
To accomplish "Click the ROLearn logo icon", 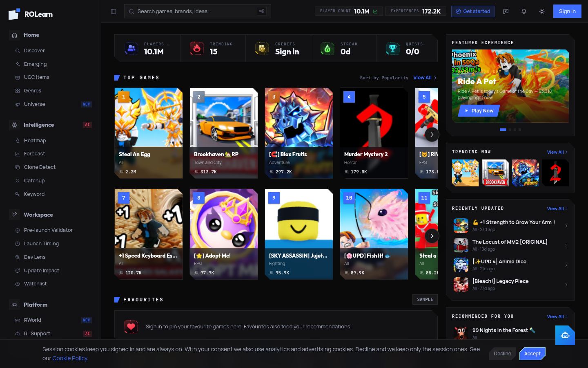I will tap(14, 14).
